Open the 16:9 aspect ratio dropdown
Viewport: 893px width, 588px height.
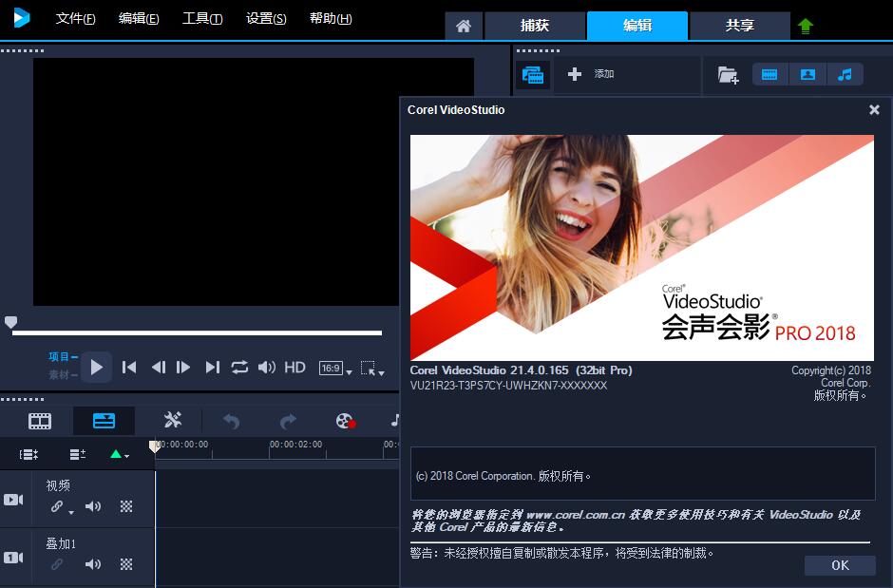click(335, 369)
